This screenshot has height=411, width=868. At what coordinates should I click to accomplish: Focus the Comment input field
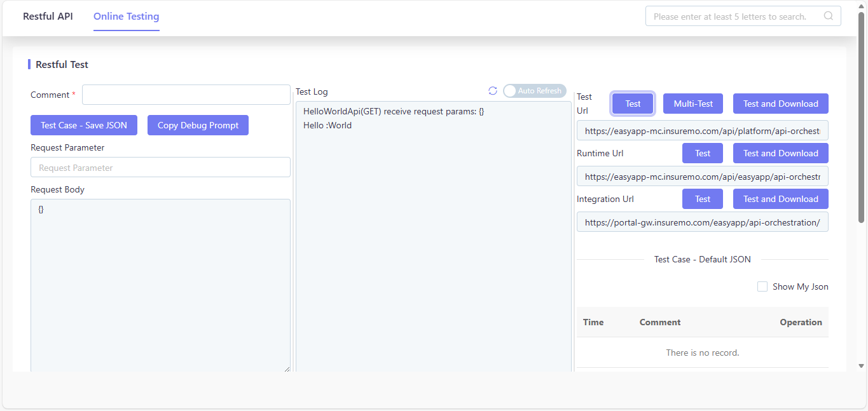click(186, 95)
